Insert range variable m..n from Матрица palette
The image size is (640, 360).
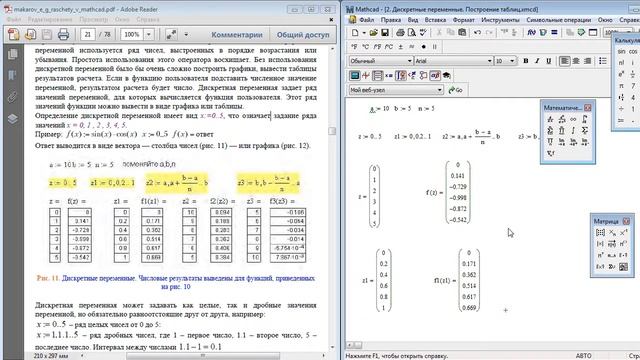click(611, 255)
